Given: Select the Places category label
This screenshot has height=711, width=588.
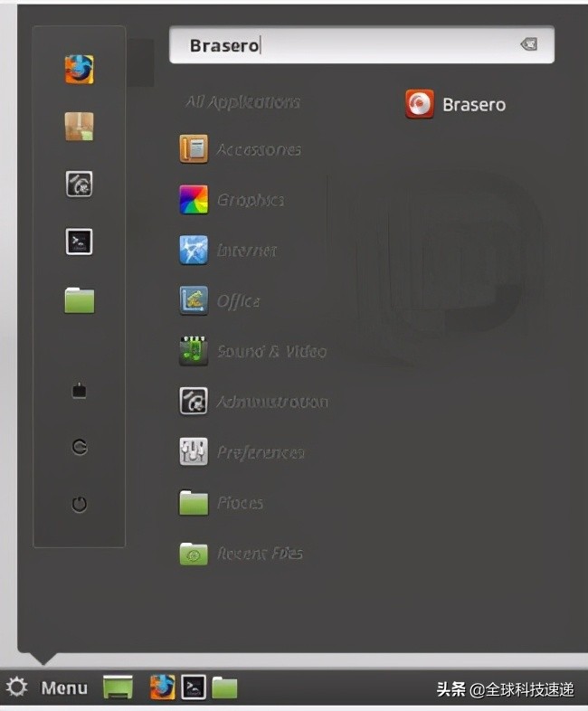Looking at the screenshot, I should (240, 503).
